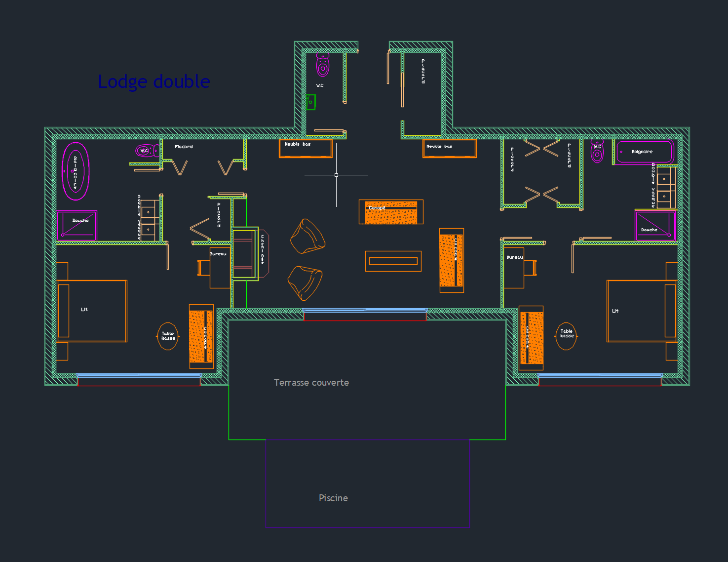728x562 pixels.
Task: Select the "Lit" label on the left bed
Action: click(x=84, y=309)
